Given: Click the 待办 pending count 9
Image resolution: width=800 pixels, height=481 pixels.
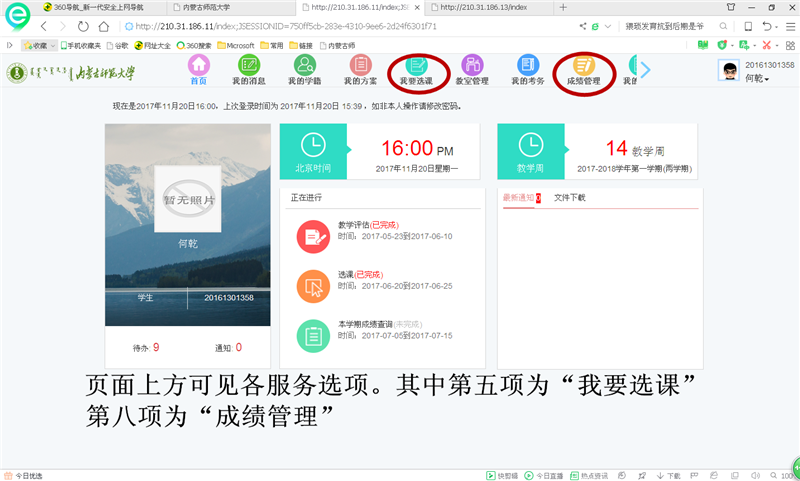Looking at the screenshot, I should pyautogui.click(x=156, y=347).
